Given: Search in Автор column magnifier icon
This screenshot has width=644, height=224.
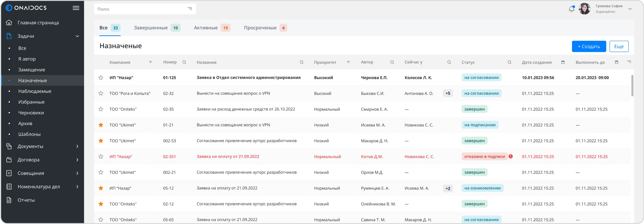Looking at the screenshot, I should (392, 62).
